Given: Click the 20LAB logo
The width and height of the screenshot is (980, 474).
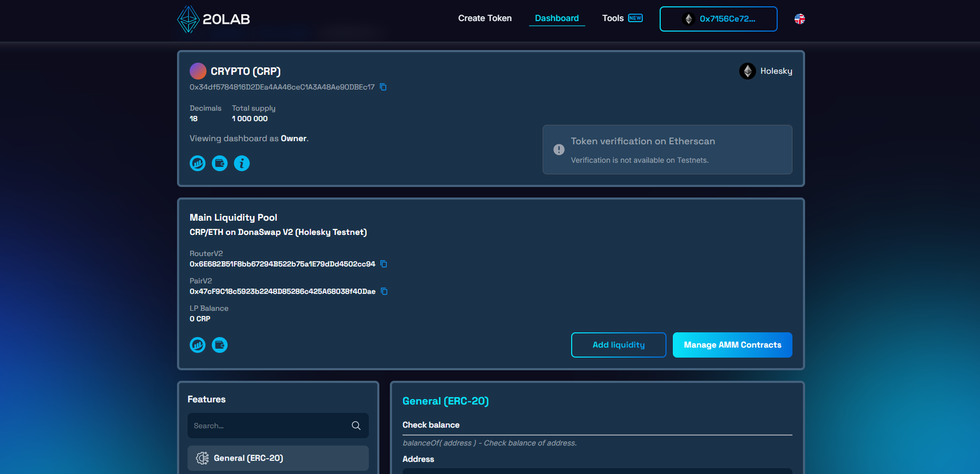Looking at the screenshot, I should pos(213,19).
